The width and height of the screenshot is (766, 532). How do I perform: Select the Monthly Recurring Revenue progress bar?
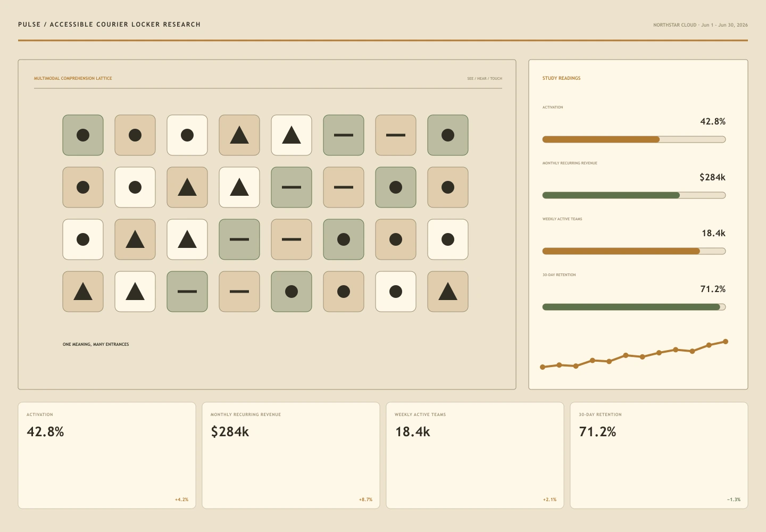[x=634, y=195]
